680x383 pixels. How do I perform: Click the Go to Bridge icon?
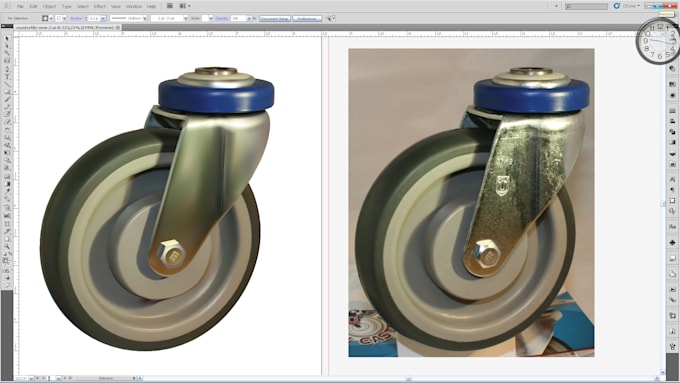(170, 6)
